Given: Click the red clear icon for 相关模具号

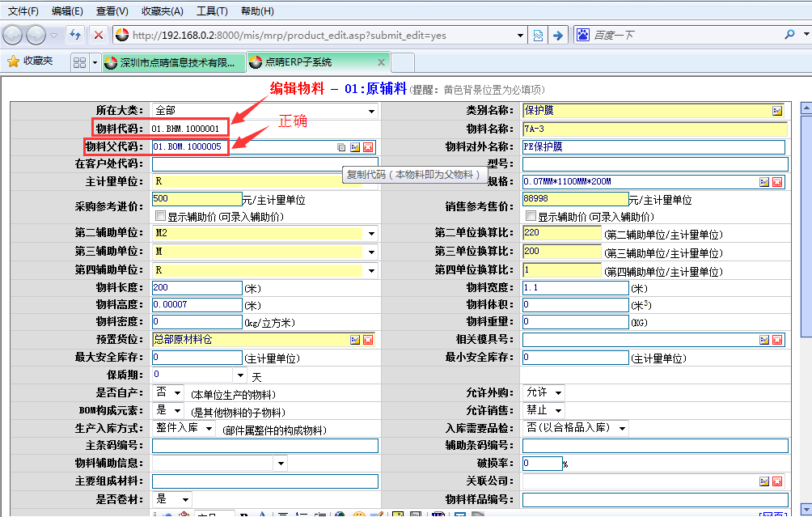Looking at the screenshot, I should pos(777,340).
